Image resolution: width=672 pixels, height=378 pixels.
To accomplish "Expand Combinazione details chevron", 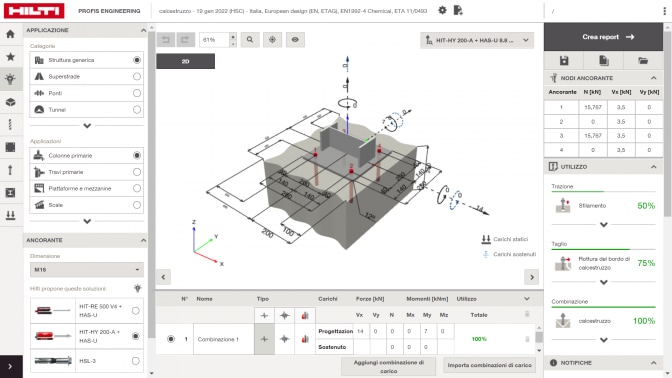I will (x=603, y=340).
